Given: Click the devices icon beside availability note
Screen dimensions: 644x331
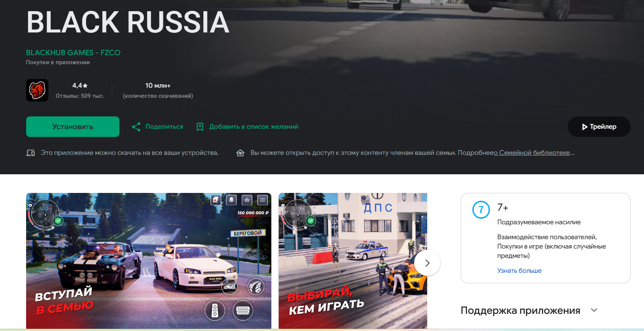Looking at the screenshot, I should click(31, 153).
